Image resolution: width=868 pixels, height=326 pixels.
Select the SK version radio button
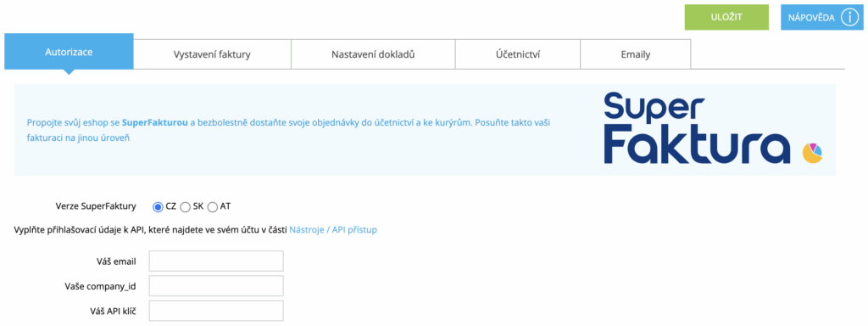click(186, 207)
